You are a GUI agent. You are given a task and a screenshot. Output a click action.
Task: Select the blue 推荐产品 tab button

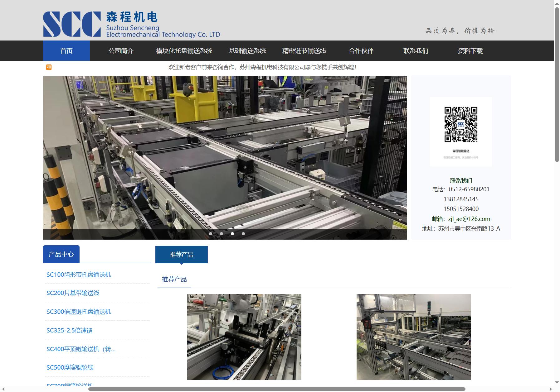pos(182,255)
